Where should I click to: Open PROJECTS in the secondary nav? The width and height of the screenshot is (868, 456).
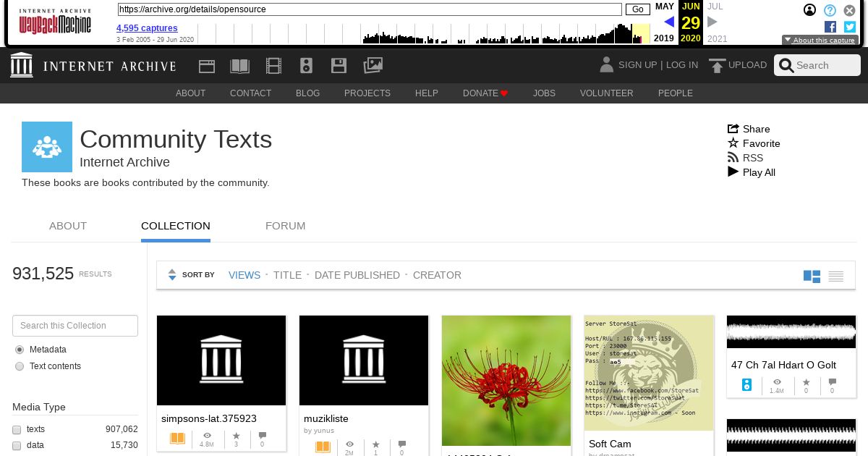click(367, 93)
